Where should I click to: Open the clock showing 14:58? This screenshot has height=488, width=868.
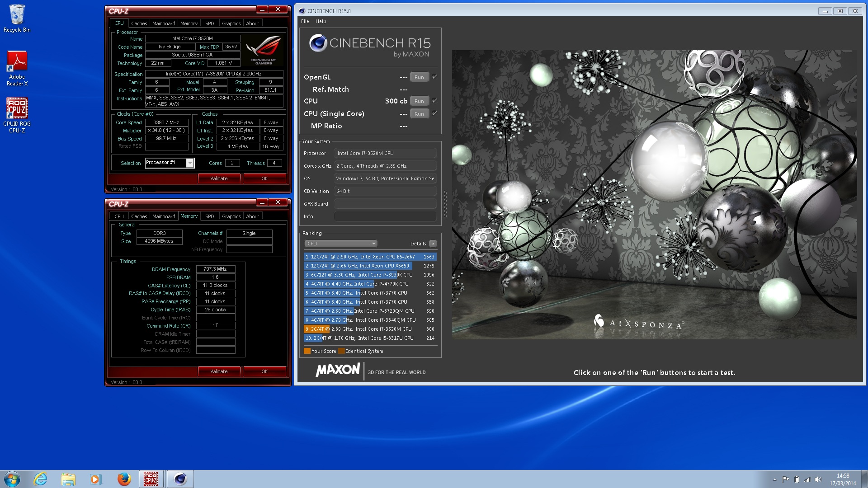point(843,479)
